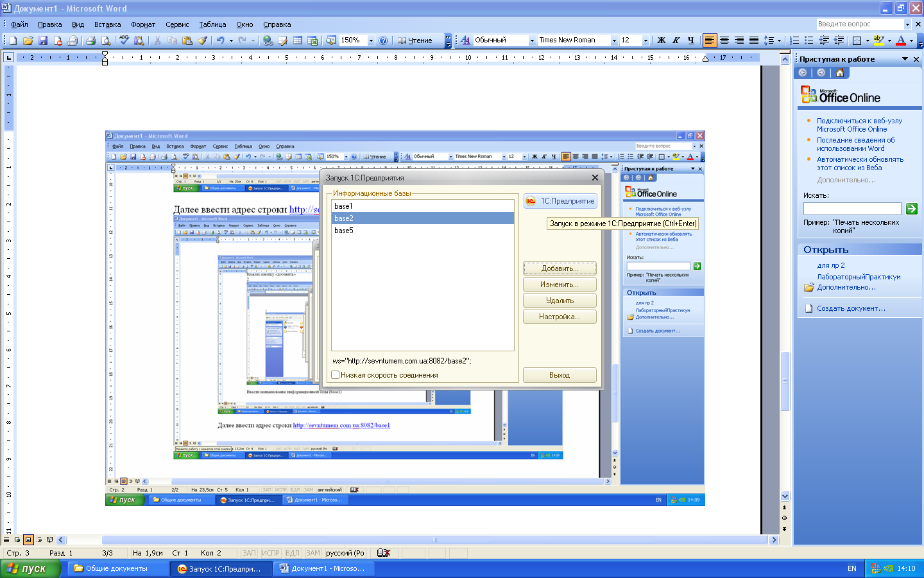The image size is (924, 578).
Task: Open Print Preview with the magnifier page icon
Action: (x=106, y=40)
